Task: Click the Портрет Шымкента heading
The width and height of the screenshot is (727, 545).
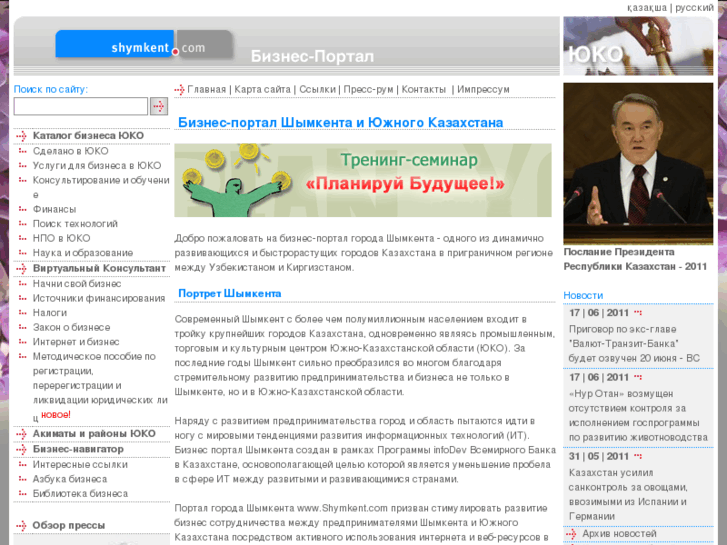Action: [x=230, y=294]
